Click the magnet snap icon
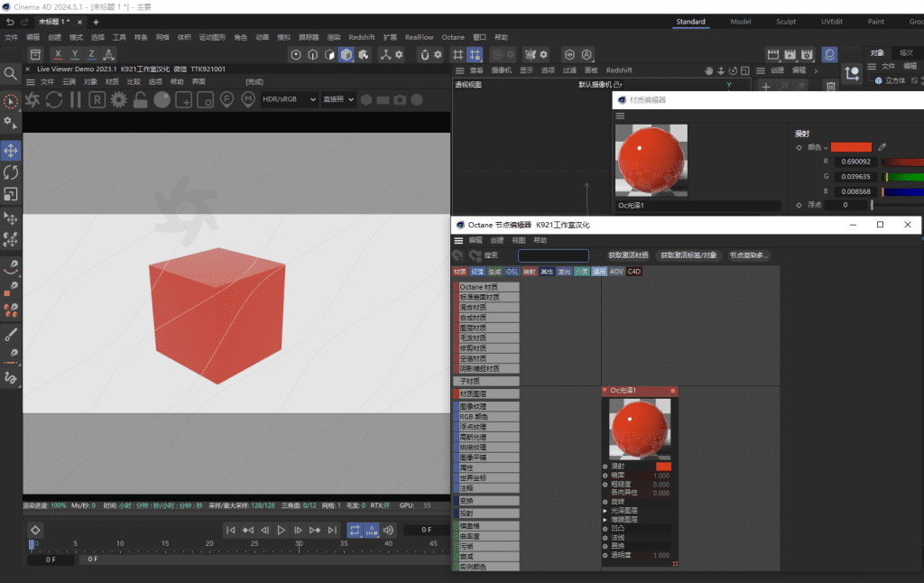The image size is (924, 583). 424,55
